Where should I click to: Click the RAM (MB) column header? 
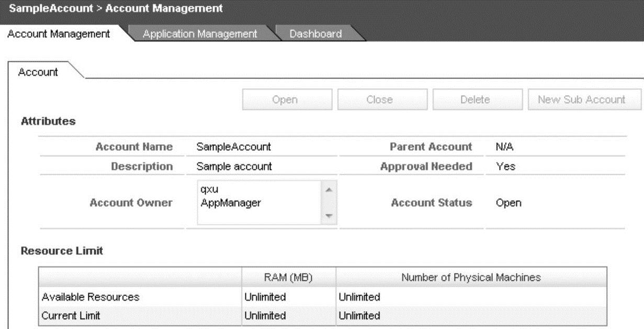[288, 278]
